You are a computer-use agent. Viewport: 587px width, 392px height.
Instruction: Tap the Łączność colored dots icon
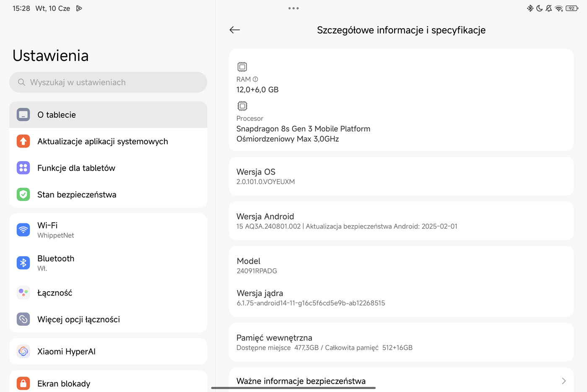tap(23, 293)
